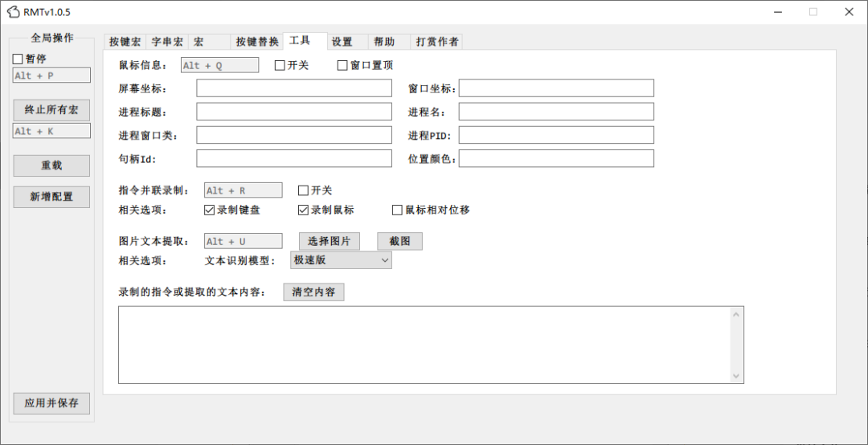Switch to the 按键宏 tab
This screenshot has width=868, height=445.
[125, 42]
